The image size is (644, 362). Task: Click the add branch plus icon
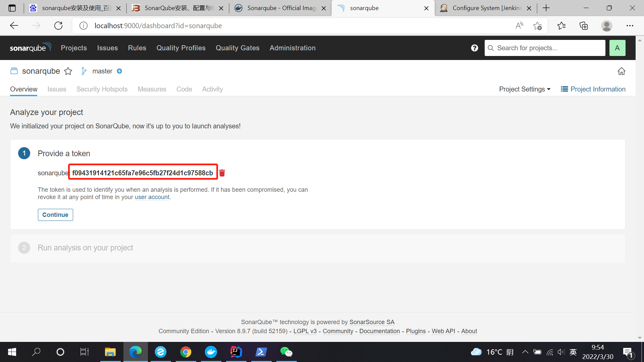118,71
